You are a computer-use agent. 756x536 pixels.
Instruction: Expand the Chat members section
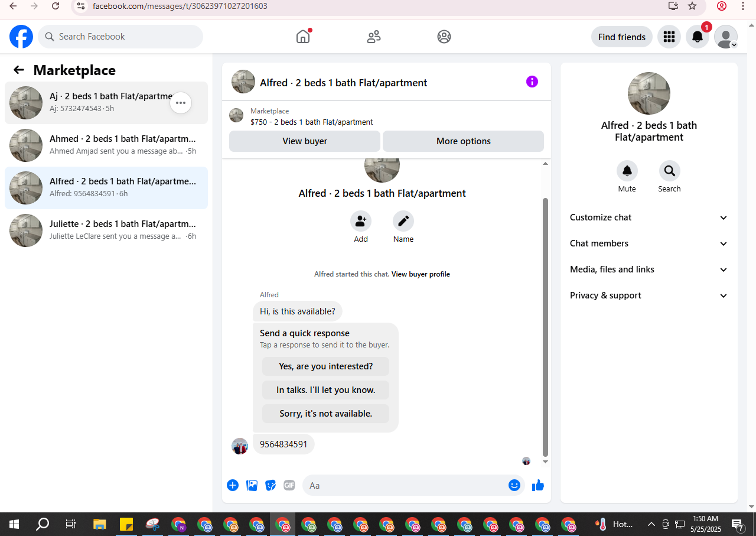tap(649, 243)
